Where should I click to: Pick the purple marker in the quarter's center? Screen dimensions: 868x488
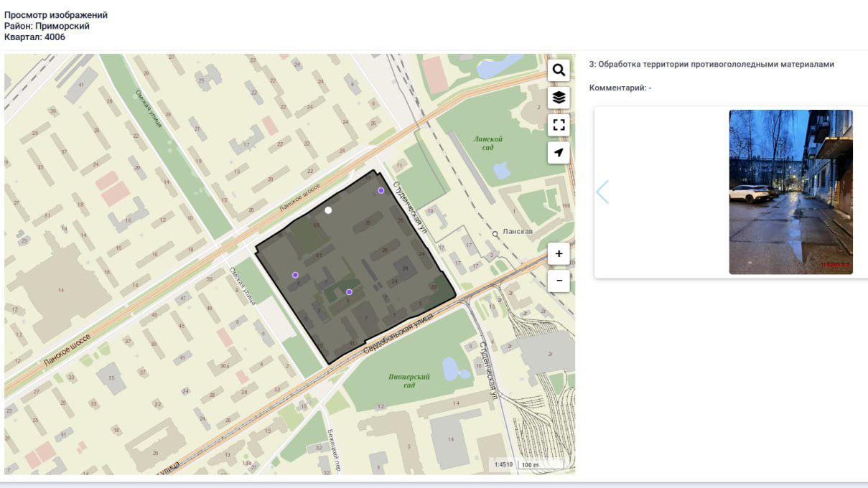(349, 292)
